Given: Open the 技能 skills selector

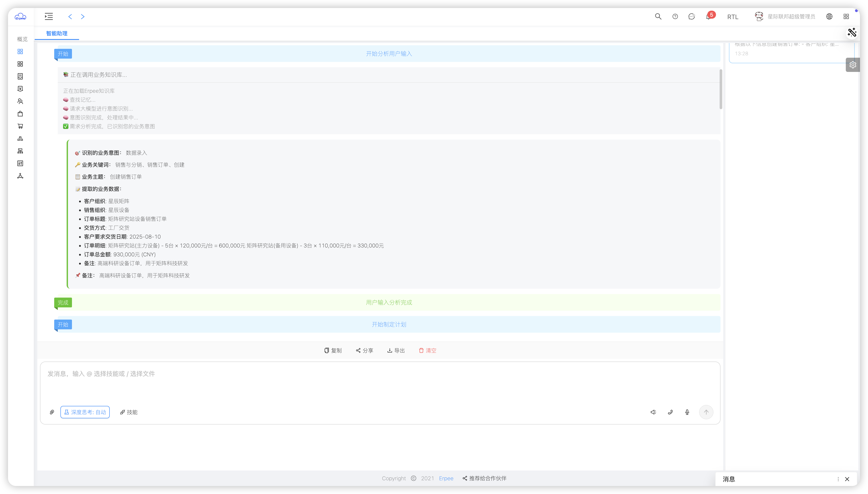Looking at the screenshot, I should (129, 412).
